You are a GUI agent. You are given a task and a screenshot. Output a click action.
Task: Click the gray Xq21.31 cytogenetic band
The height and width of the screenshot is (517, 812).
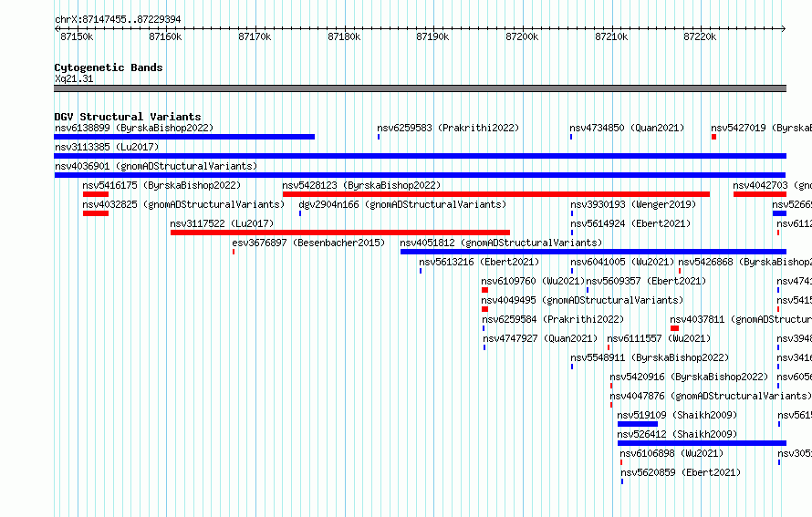(x=420, y=88)
